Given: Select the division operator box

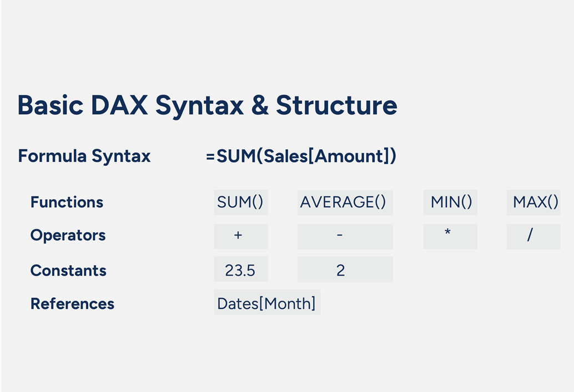Looking at the screenshot, I should [533, 236].
